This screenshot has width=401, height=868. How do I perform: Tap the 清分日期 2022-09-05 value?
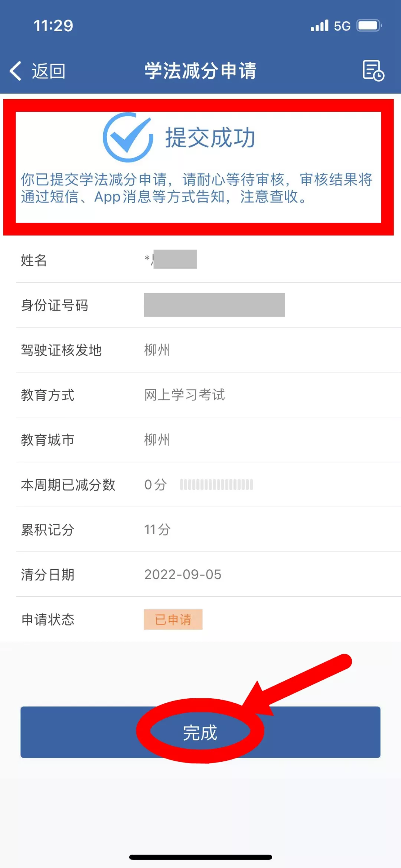(183, 575)
